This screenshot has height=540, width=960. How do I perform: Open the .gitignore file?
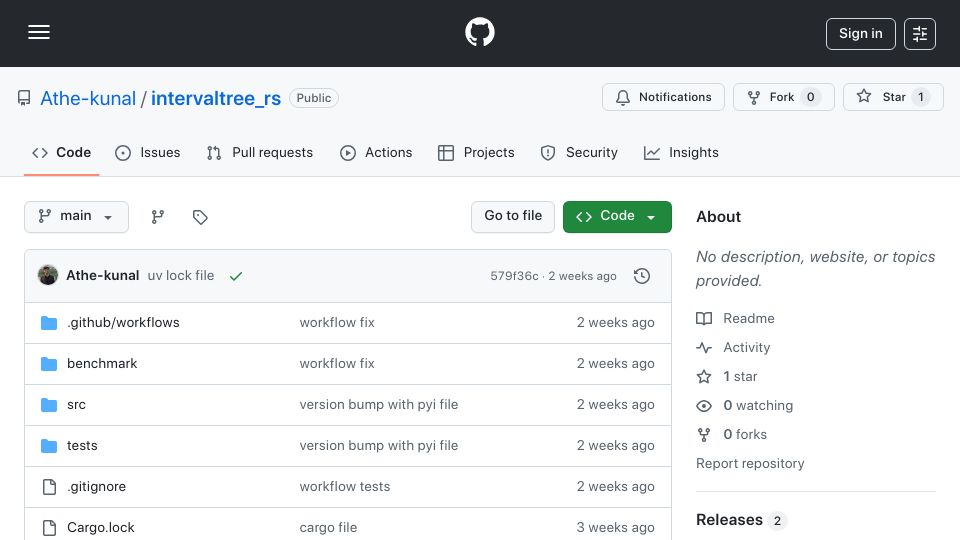tap(96, 487)
